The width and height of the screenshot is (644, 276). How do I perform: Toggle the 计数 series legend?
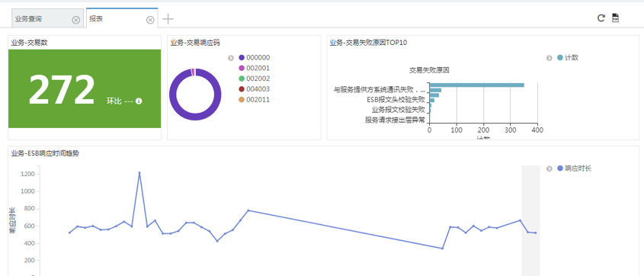coord(568,58)
